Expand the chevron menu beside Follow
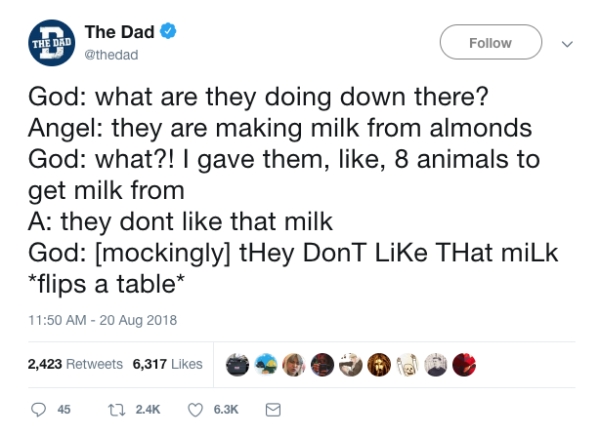This screenshot has width=600, height=436. (x=569, y=43)
